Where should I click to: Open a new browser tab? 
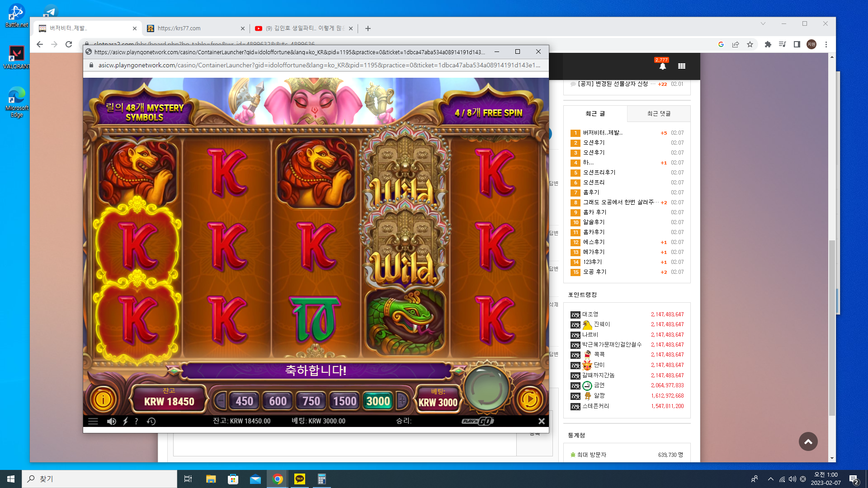pyautogui.click(x=368, y=28)
